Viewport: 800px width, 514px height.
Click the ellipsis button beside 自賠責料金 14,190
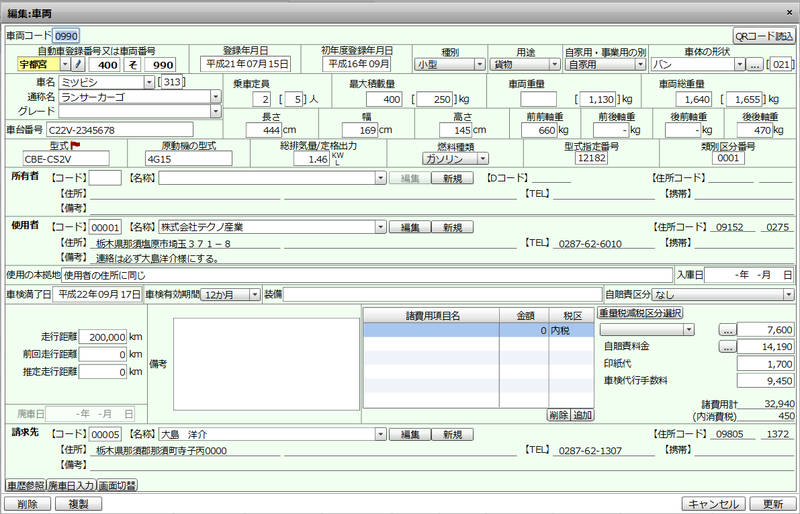[x=728, y=347]
